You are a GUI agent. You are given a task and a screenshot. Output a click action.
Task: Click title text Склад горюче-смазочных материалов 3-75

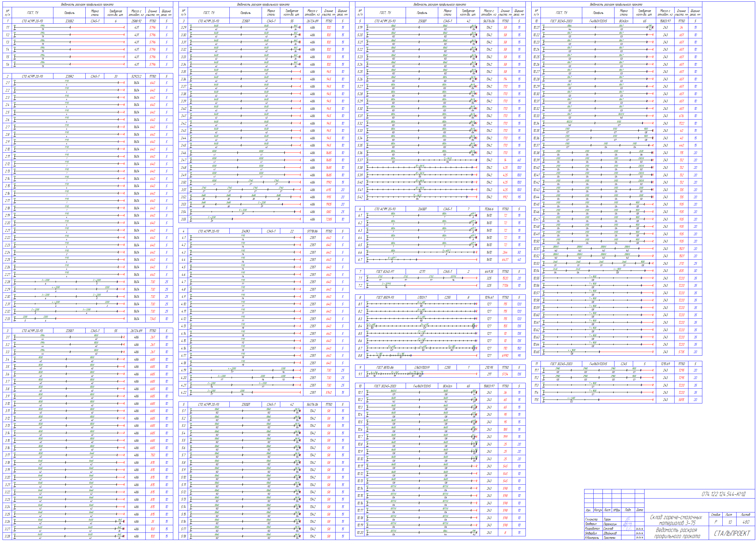tap(675, 520)
